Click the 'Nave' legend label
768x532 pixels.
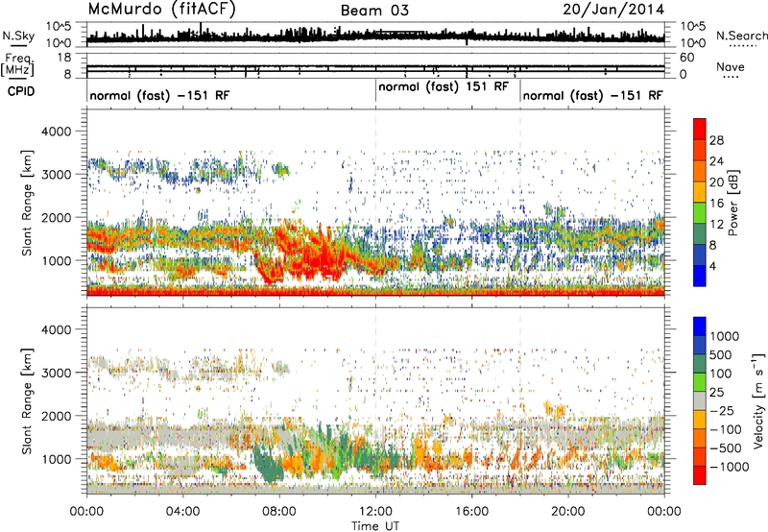(x=730, y=66)
